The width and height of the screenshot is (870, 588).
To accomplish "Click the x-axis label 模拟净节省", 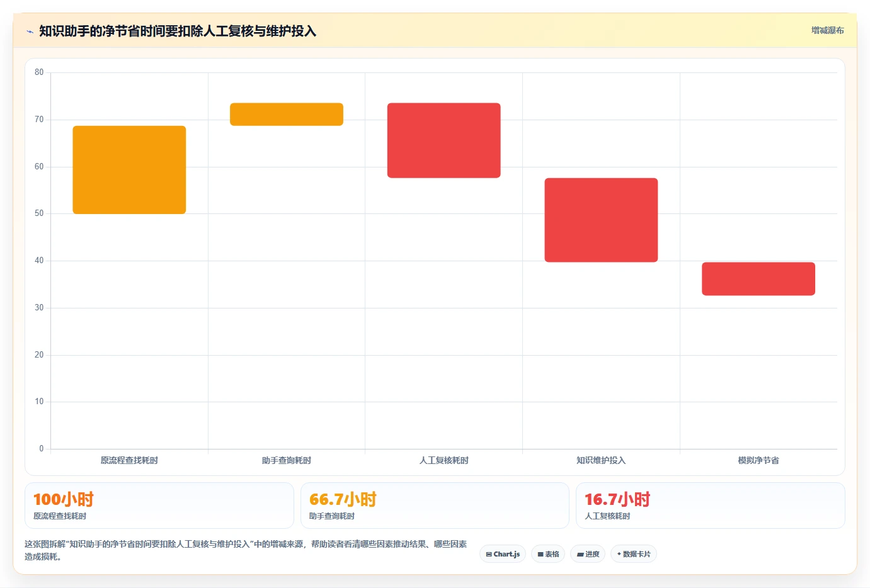I will click(x=758, y=460).
